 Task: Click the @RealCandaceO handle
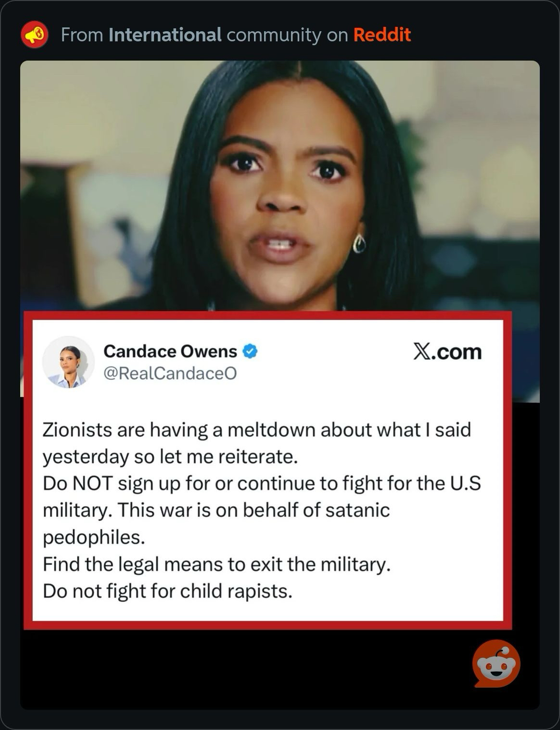pyautogui.click(x=170, y=373)
